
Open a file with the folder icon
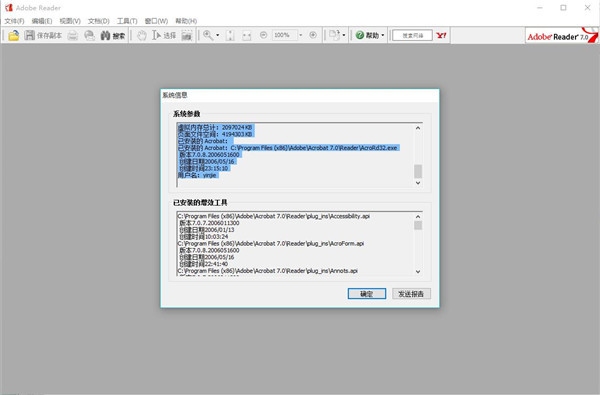coord(14,35)
